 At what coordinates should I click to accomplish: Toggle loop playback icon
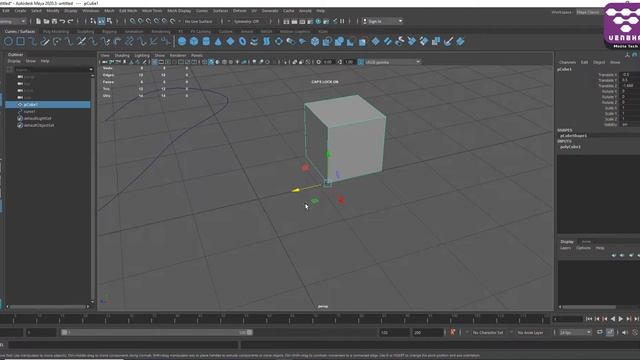[599, 333]
